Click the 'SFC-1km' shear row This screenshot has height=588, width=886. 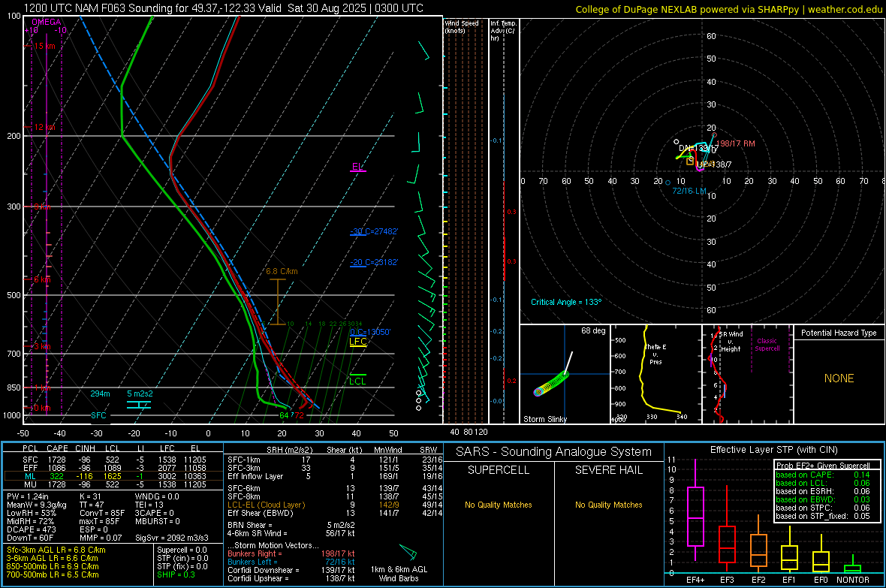335,460
